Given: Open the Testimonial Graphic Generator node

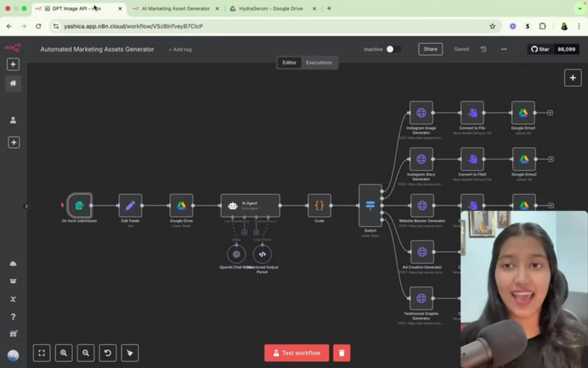Looking at the screenshot, I should [421, 298].
